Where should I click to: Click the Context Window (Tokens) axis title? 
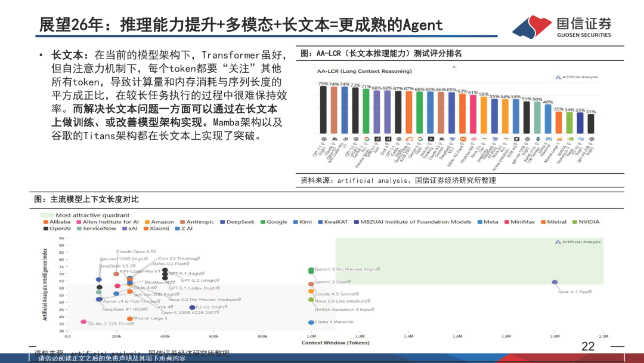336,343
